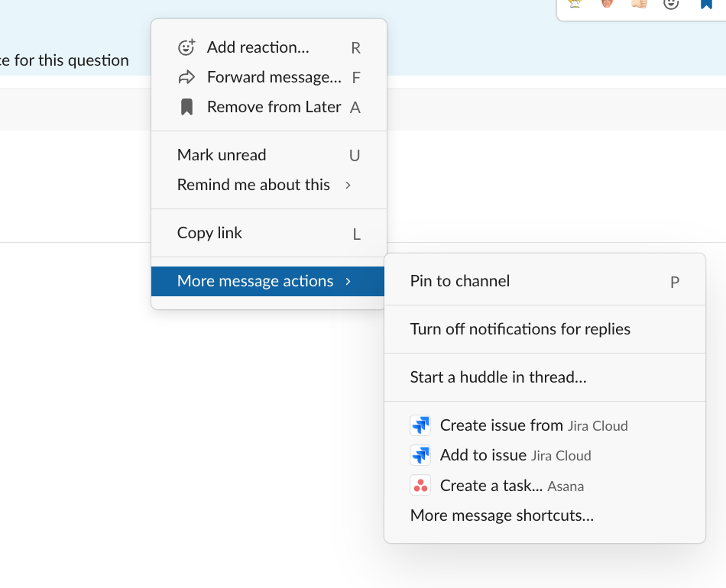Start a huddle in thread

coord(498,377)
